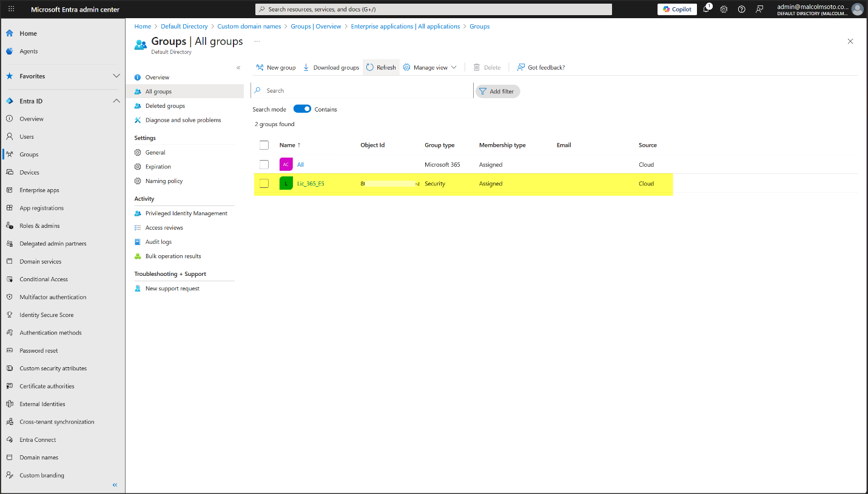Click the Refresh toolbar icon

(x=381, y=67)
